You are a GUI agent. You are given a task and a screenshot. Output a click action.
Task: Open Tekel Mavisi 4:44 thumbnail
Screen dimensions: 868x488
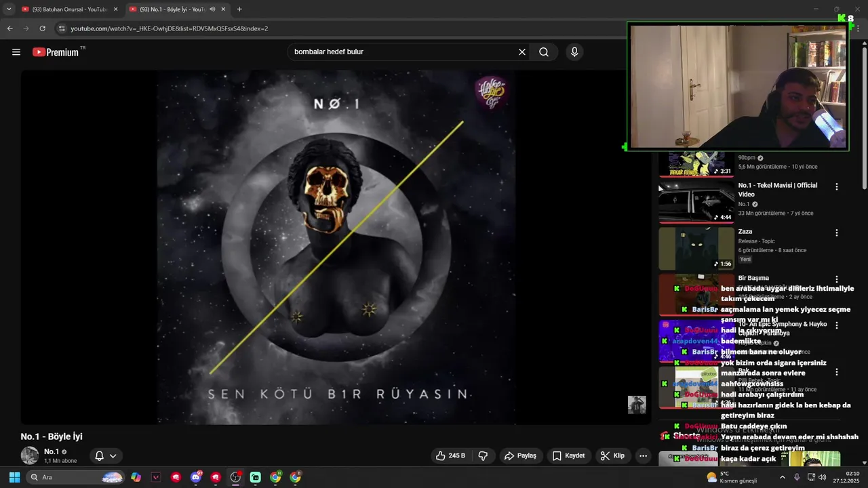[x=696, y=201]
